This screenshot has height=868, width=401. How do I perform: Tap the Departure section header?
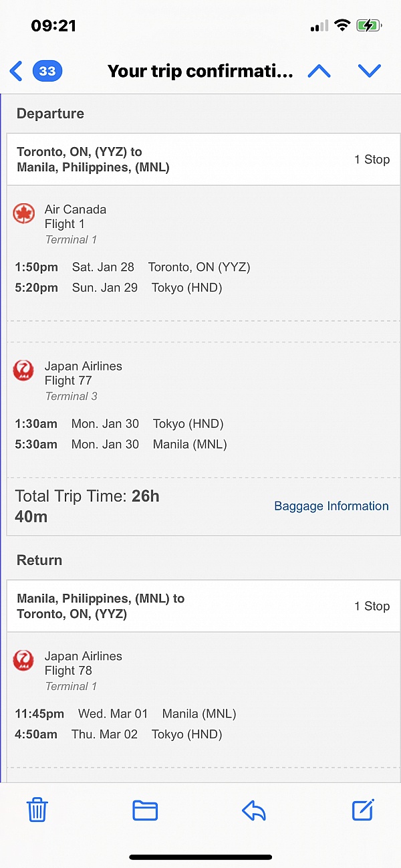(x=50, y=113)
